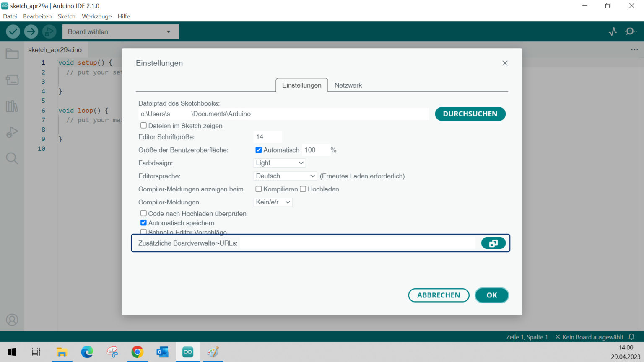Open the Sketchbook folder sidebar icon
The image size is (644, 362).
point(12,54)
